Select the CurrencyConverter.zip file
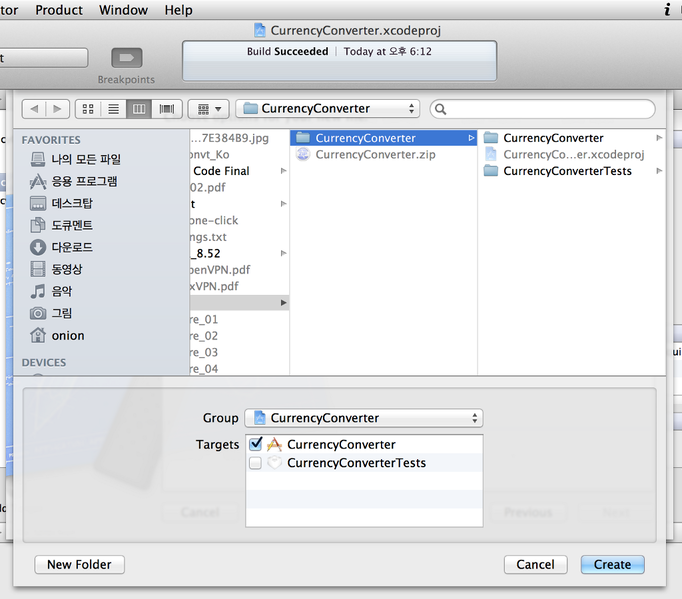The height and width of the screenshot is (599, 682). pos(375,155)
